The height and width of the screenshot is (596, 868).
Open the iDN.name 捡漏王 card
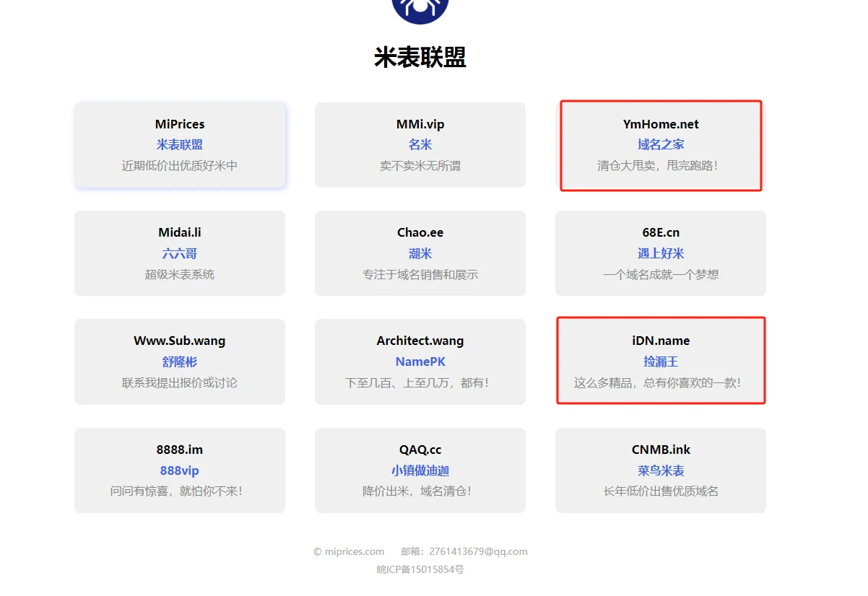point(661,361)
